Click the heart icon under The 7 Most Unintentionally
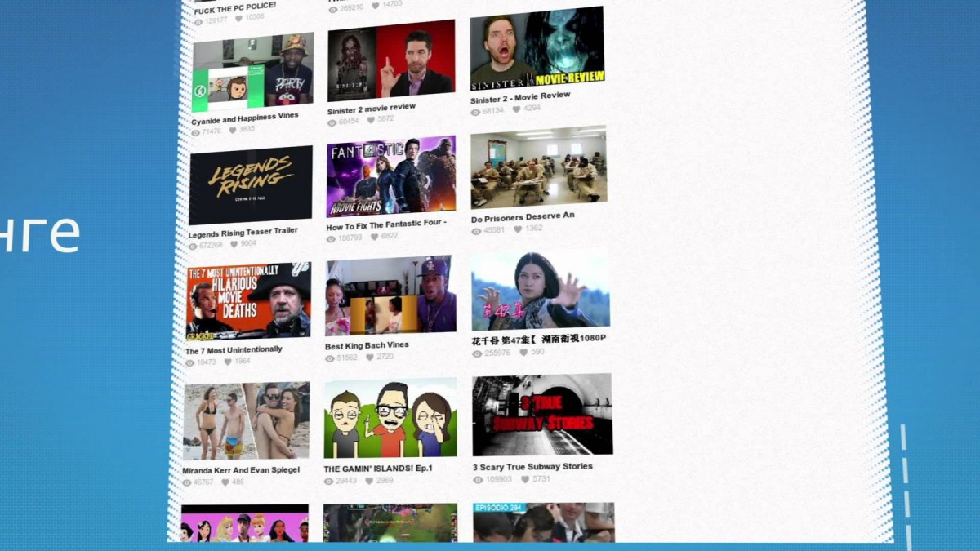The image size is (980, 551). click(228, 362)
